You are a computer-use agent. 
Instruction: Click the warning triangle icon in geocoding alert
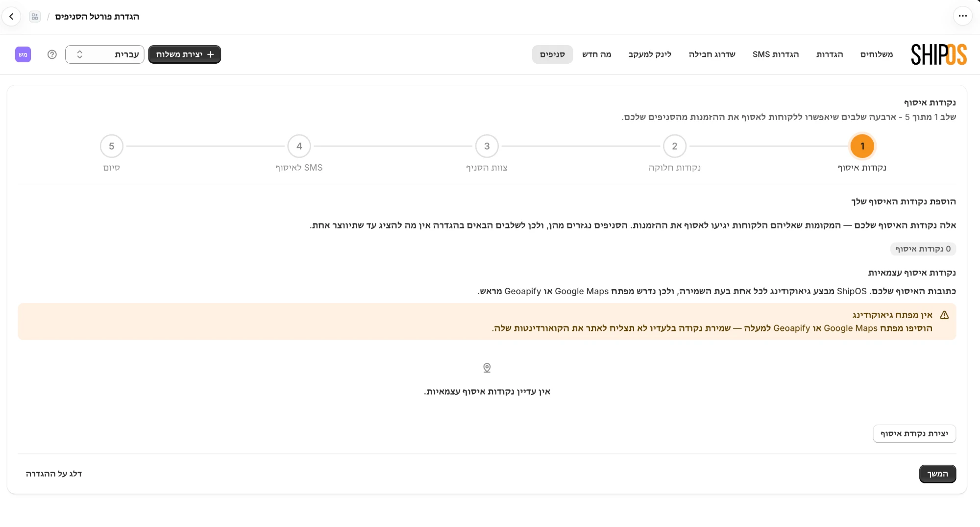click(x=944, y=315)
